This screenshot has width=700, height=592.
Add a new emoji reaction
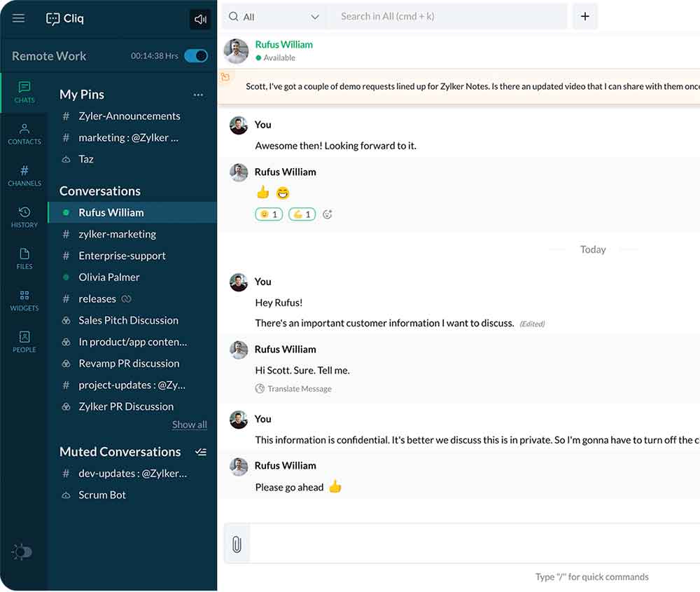(327, 214)
